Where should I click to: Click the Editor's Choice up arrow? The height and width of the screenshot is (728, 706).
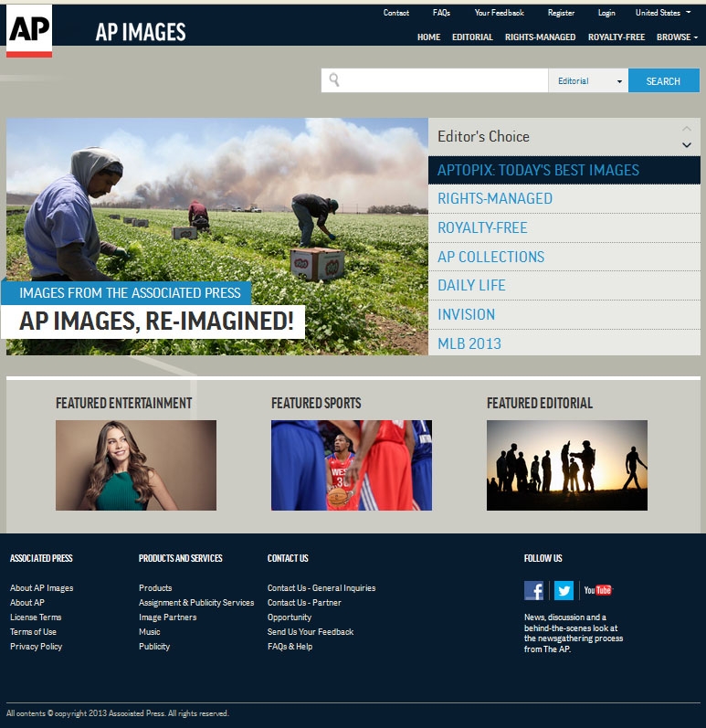(x=687, y=129)
